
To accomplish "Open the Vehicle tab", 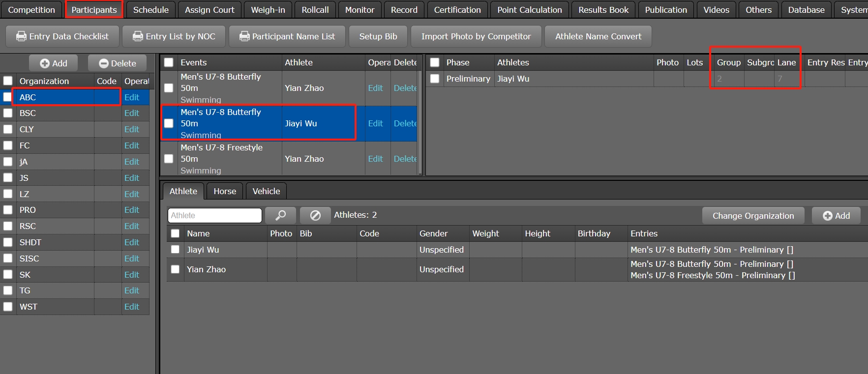I will click(266, 191).
